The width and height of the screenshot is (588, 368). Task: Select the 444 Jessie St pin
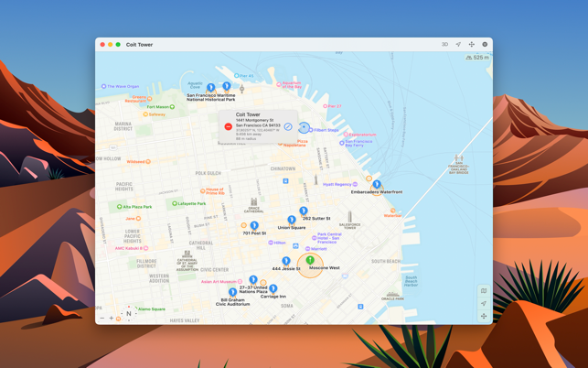pyautogui.click(x=286, y=261)
